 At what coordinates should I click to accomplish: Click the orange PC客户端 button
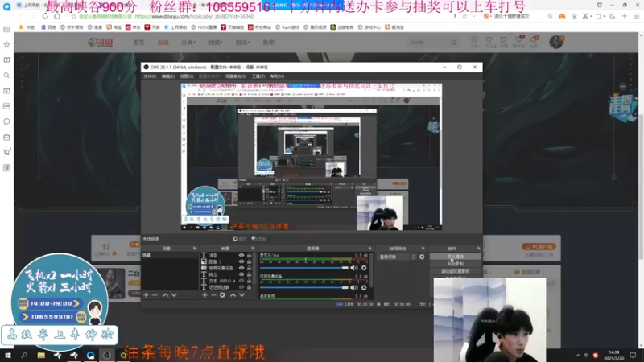click(539, 247)
